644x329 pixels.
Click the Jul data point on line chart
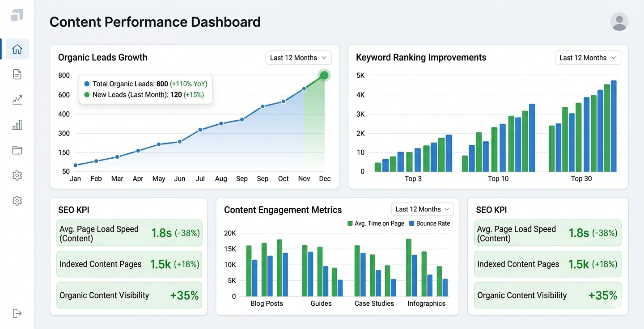(200, 130)
